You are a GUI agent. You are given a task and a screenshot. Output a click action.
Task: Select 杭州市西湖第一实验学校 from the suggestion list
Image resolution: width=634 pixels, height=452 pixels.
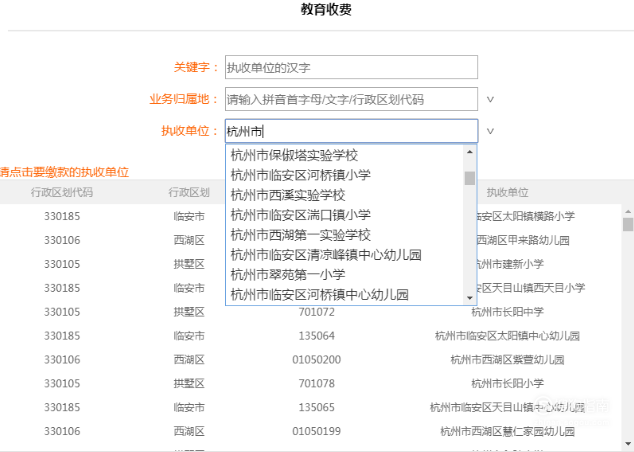coord(300,234)
